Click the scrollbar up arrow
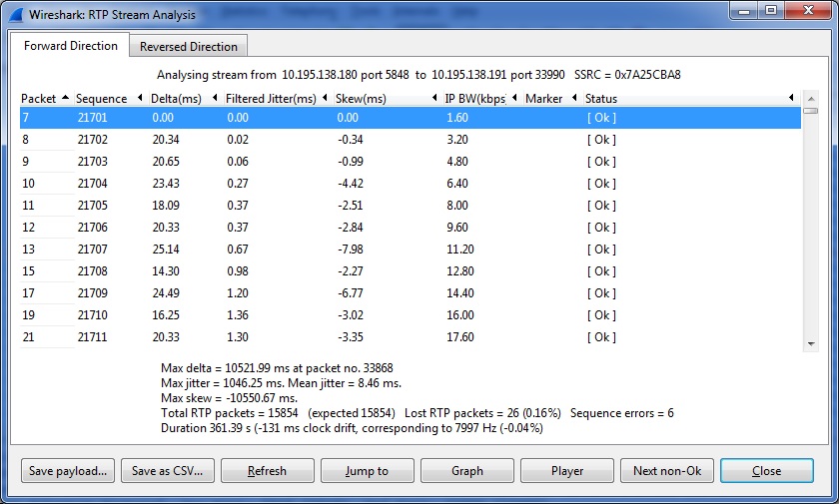839x504 pixels. coord(810,98)
